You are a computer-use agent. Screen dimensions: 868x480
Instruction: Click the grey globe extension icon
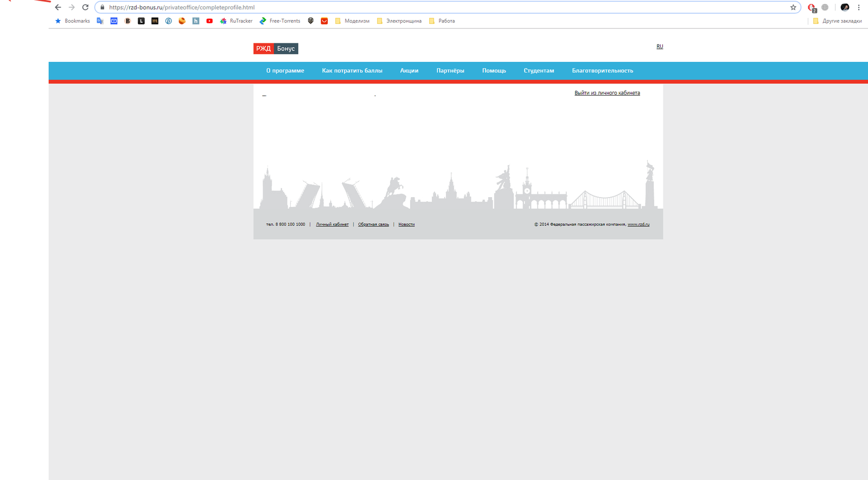825,8
